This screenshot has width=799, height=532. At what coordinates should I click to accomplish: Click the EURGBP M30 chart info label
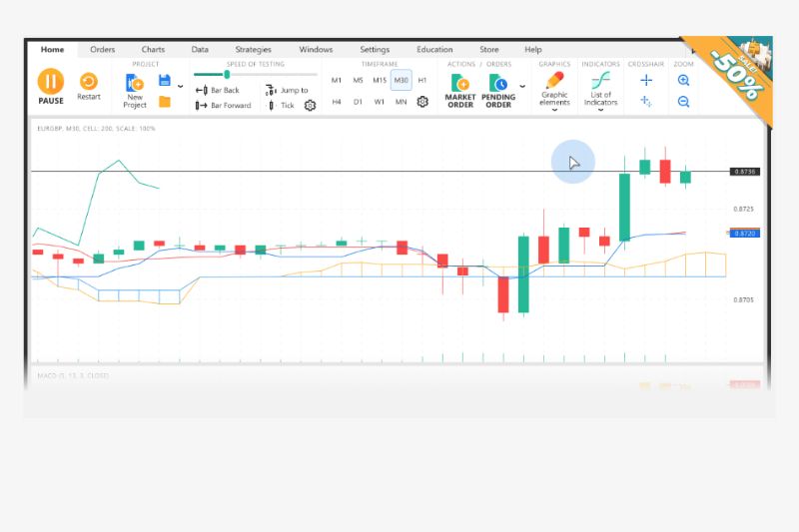click(96, 129)
